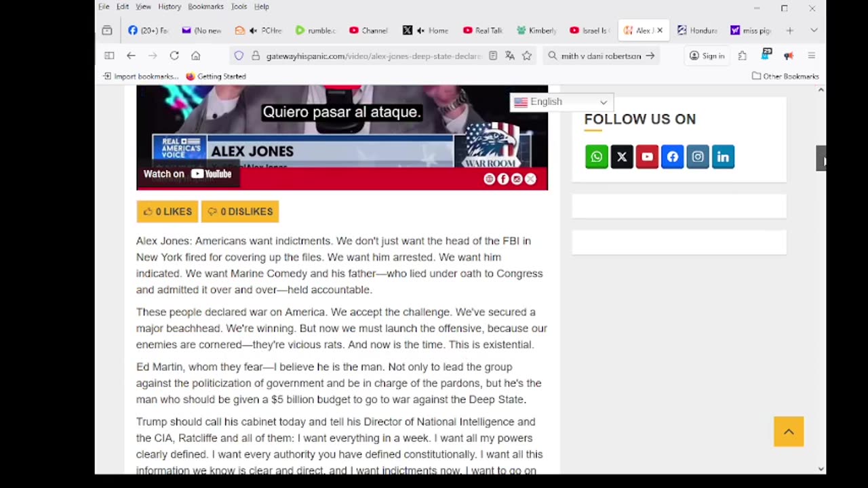Open the Tools menu

239,7
